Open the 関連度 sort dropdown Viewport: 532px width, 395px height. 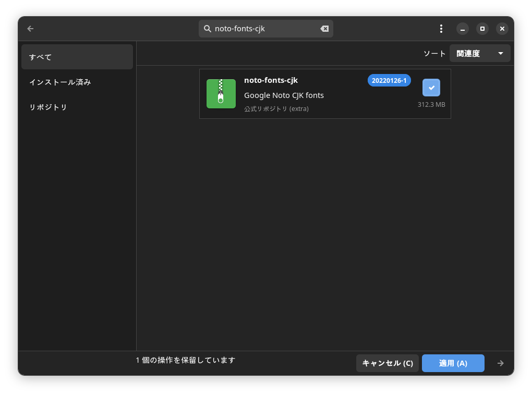pos(480,53)
